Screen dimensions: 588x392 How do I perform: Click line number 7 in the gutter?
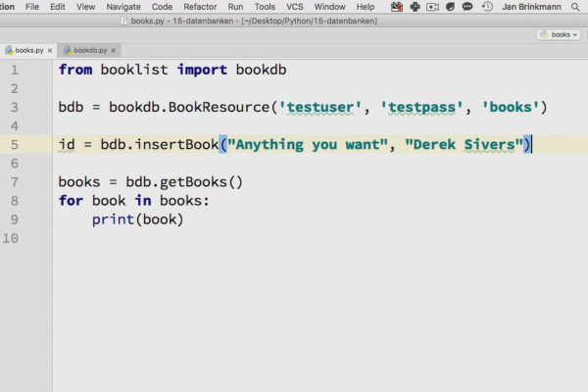pyautogui.click(x=15, y=182)
